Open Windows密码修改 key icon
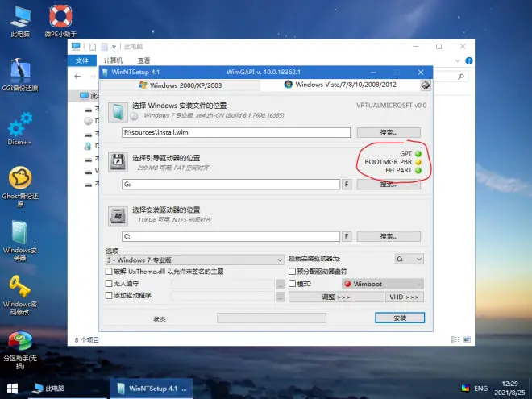 click(20, 295)
